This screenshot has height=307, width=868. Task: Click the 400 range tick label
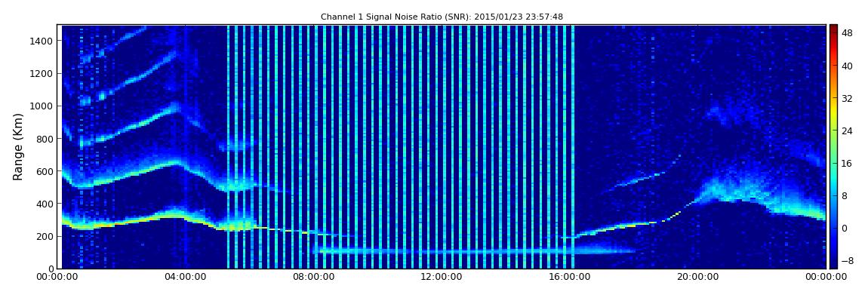(x=45, y=204)
